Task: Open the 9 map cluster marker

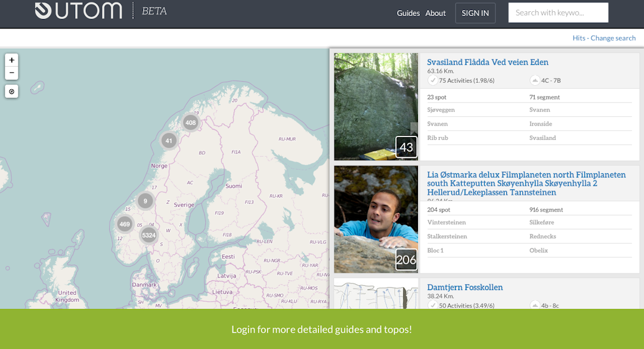Action: [x=145, y=201]
